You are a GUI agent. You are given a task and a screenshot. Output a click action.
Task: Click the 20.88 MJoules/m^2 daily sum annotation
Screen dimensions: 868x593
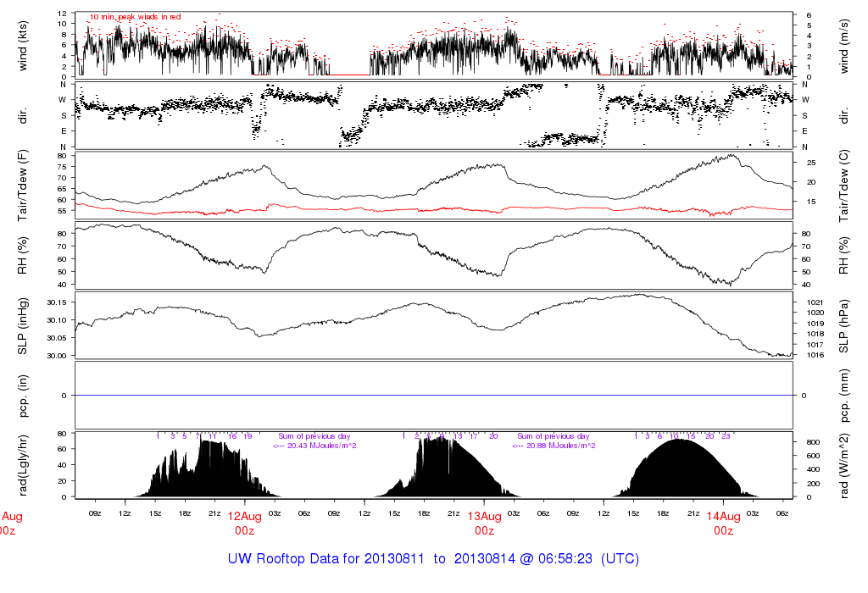coord(554,446)
